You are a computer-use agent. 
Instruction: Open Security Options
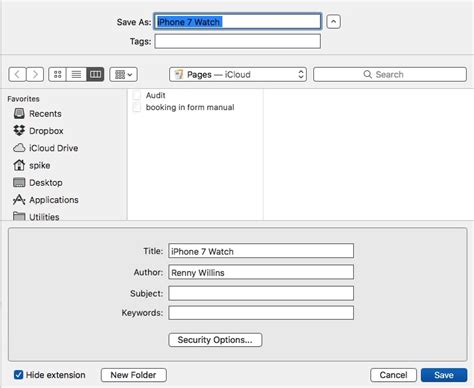pos(215,340)
